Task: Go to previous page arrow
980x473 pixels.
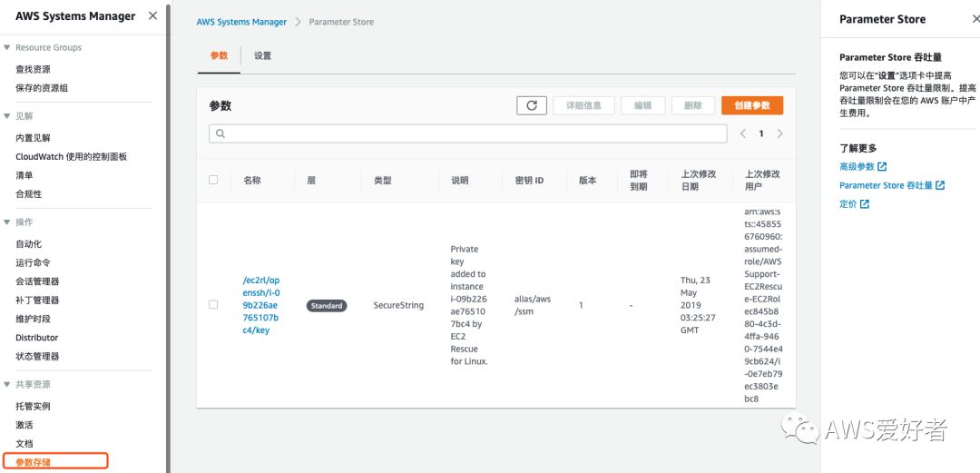Action: 743,133
